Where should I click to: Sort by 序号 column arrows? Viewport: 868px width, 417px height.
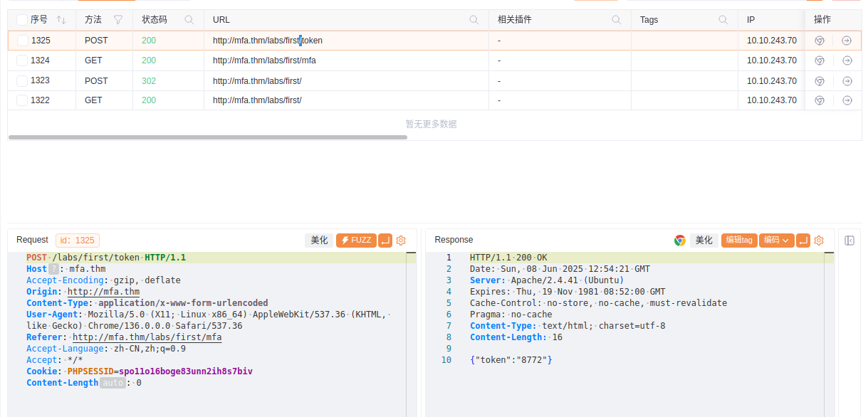click(x=61, y=20)
